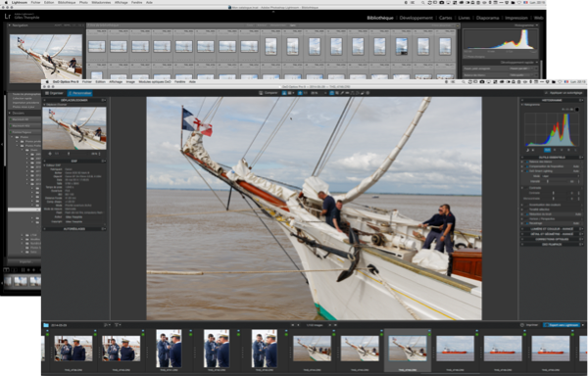Collapse Déplacer/Zoomer palette in DxO

click(74, 100)
